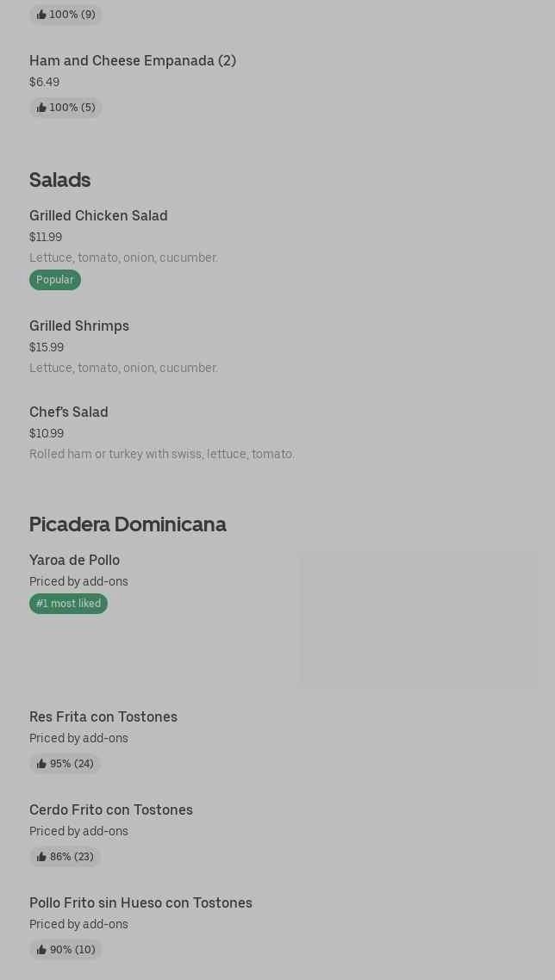Viewport: 555px width, 980px height.
Task: Click the Picadera Dominicana section heading
Action: coord(128,524)
